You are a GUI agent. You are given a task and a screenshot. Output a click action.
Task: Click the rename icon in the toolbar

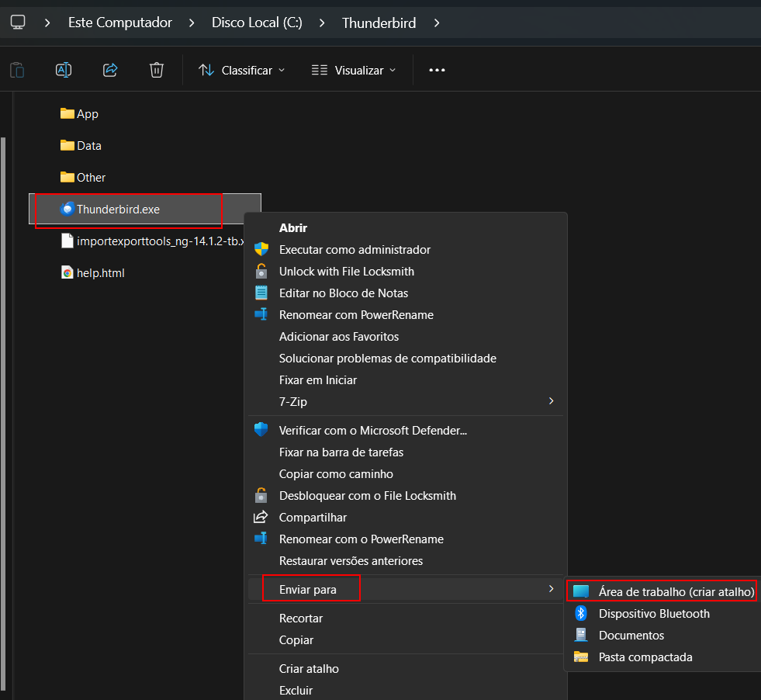pos(64,71)
